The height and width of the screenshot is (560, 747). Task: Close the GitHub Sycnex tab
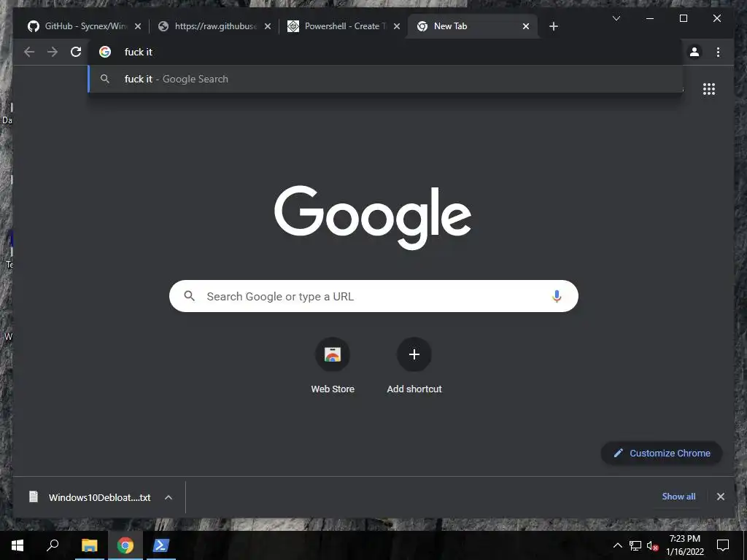point(138,26)
